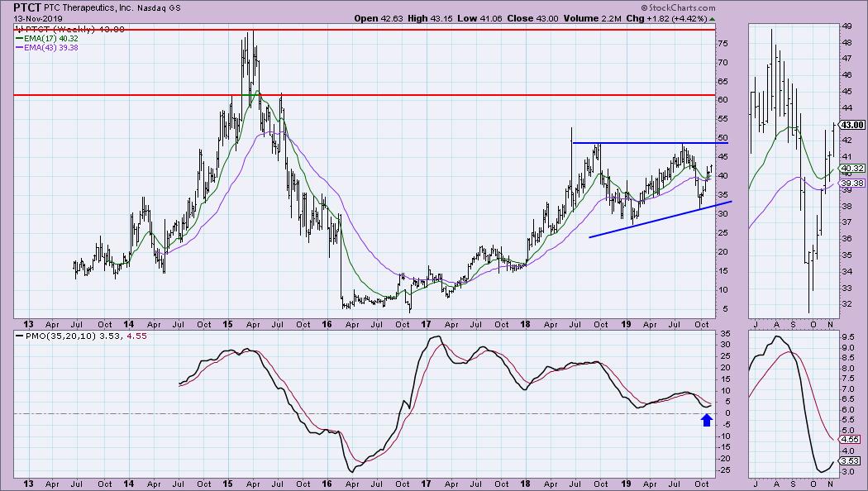
Task: Click the 43.00 last-price tag on zoom panel
Action: [x=852, y=125]
